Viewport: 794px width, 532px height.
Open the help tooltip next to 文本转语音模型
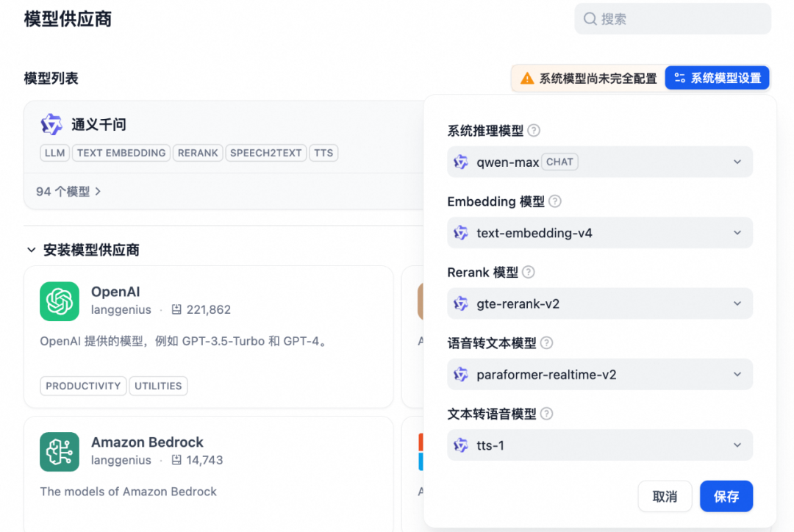click(546, 414)
